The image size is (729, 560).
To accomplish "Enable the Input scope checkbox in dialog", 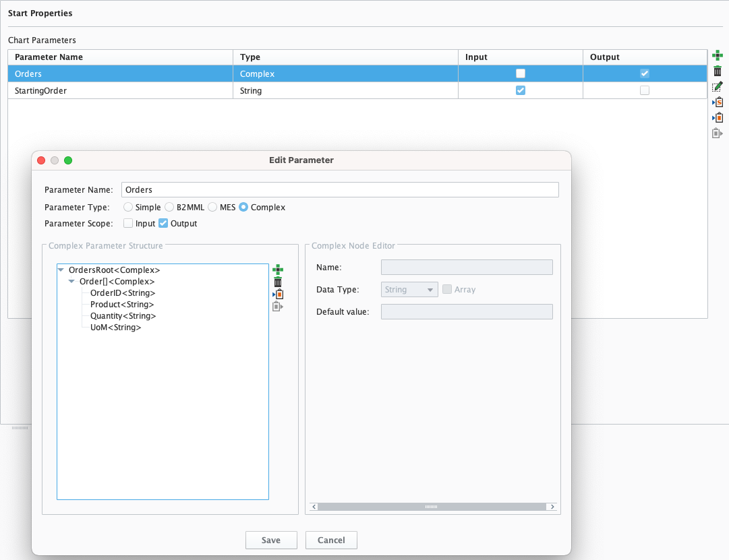I will tap(128, 224).
